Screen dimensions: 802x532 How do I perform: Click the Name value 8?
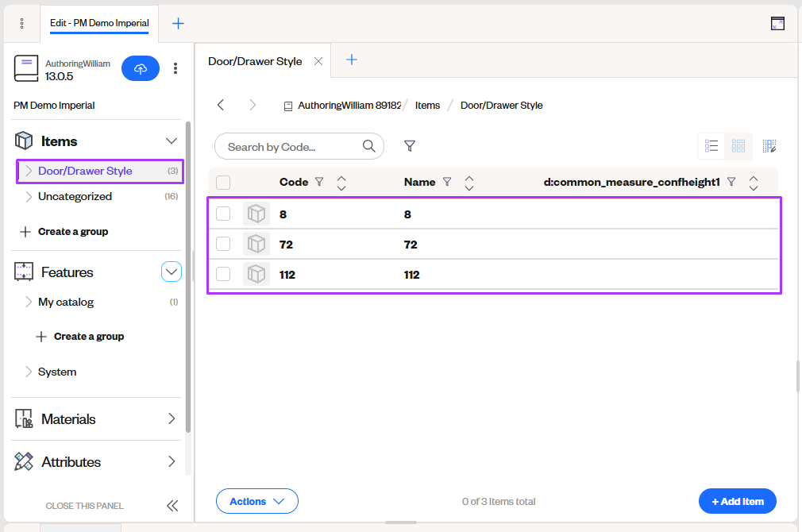click(407, 214)
